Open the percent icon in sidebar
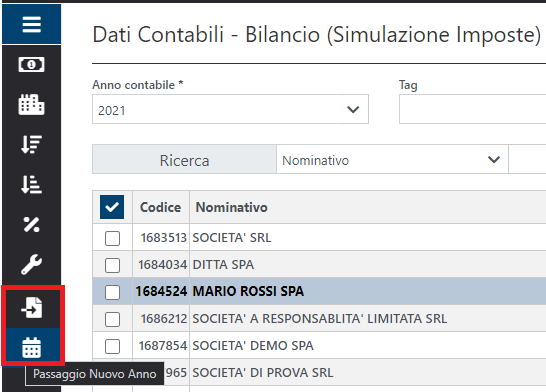Image resolution: width=546 pixels, height=392 pixels. (x=31, y=225)
